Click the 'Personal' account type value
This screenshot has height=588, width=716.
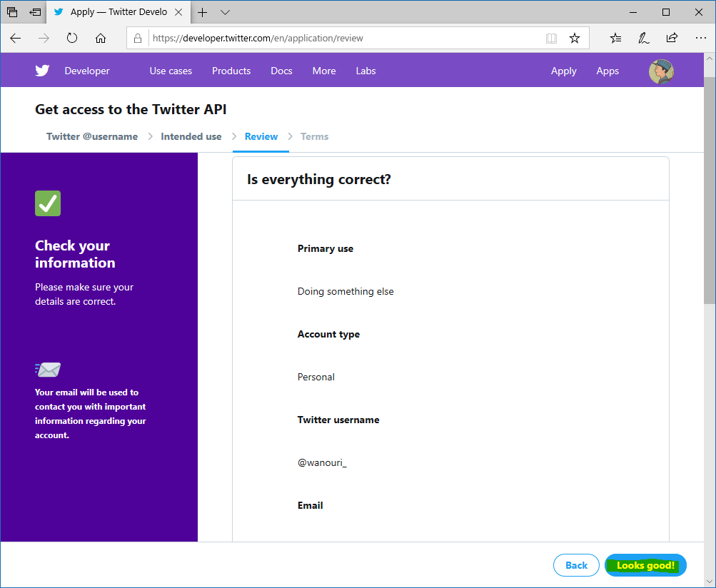click(x=316, y=377)
